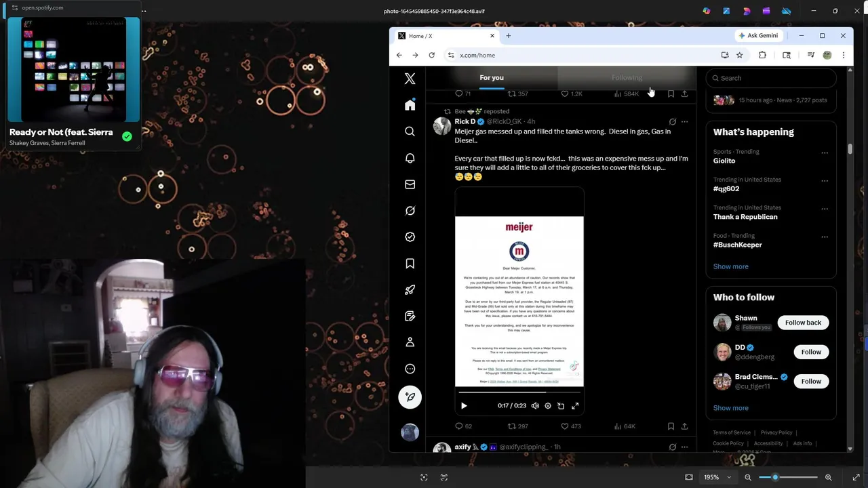
Task: Open Messages envelope in X sidebar
Action: pyautogui.click(x=410, y=184)
